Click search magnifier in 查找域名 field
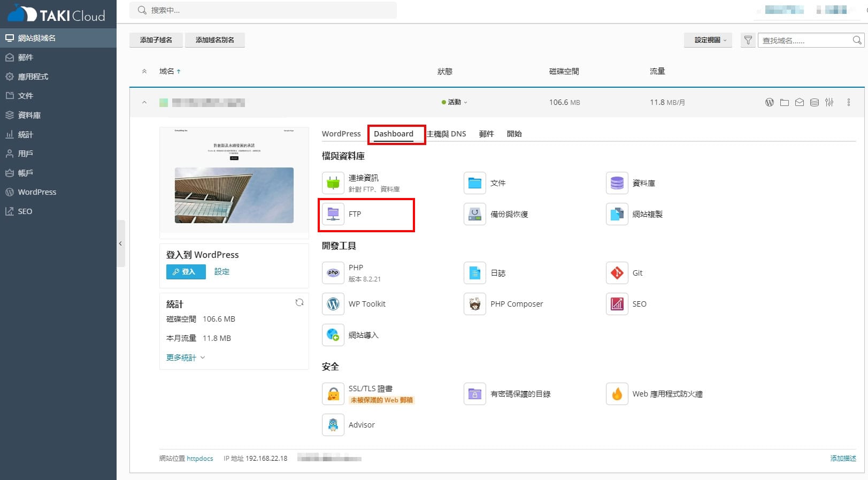This screenshot has width=868, height=480. [857, 40]
